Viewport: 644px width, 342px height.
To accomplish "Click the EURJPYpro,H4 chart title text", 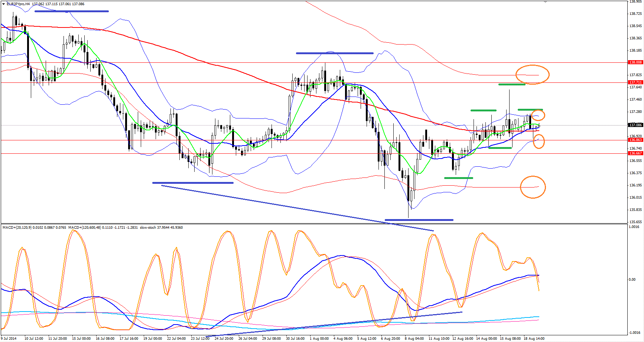I will pyautogui.click(x=18, y=4).
